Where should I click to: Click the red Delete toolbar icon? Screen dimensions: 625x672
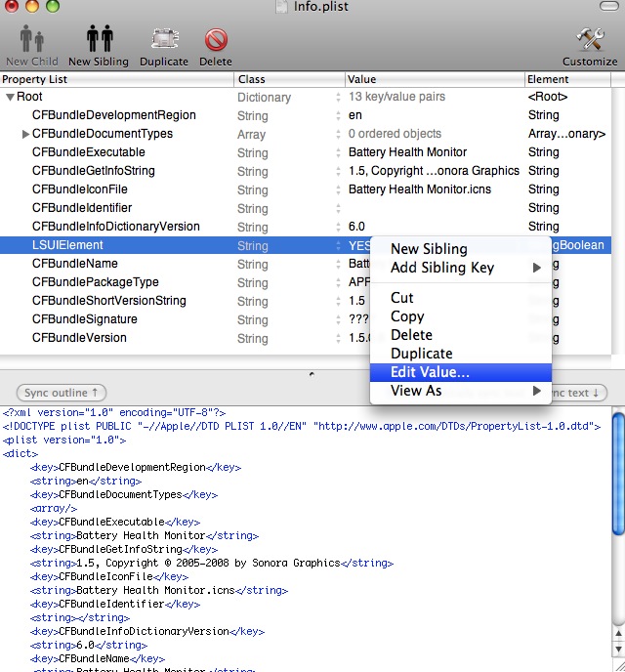(x=216, y=39)
